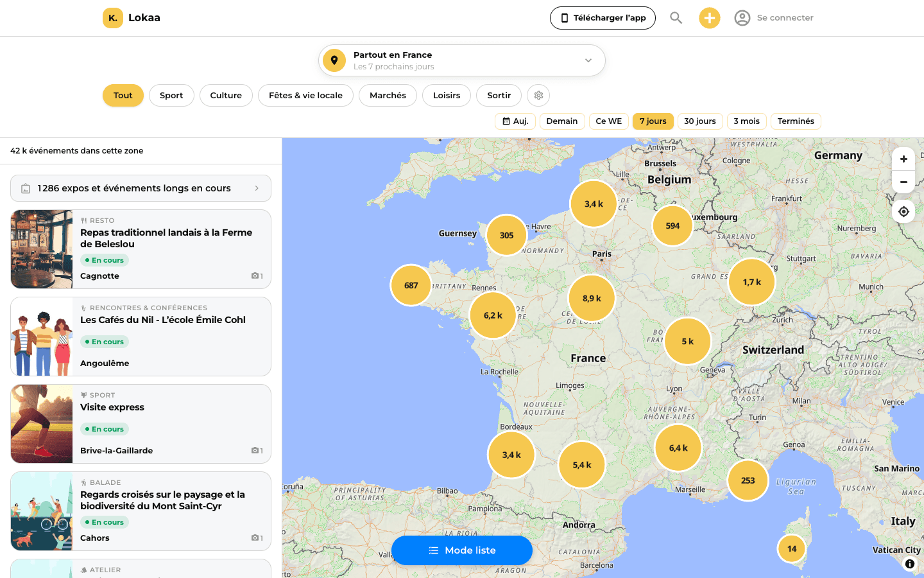This screenshot has width=924, height=578.
Task: Open the 594 cluster near Luxembourg
Action: [x=672, y=226]
